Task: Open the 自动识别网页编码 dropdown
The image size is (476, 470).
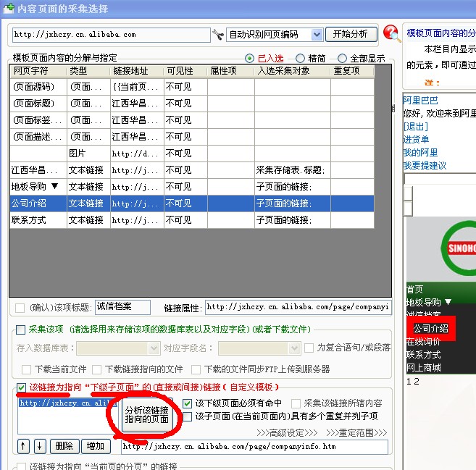Action: point(317,34)
